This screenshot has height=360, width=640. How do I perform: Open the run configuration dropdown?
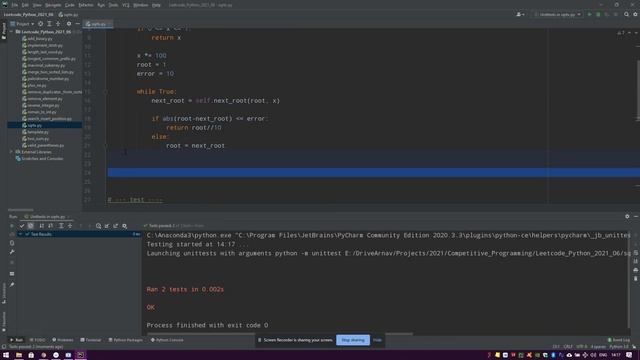click(x=558, y=14)
